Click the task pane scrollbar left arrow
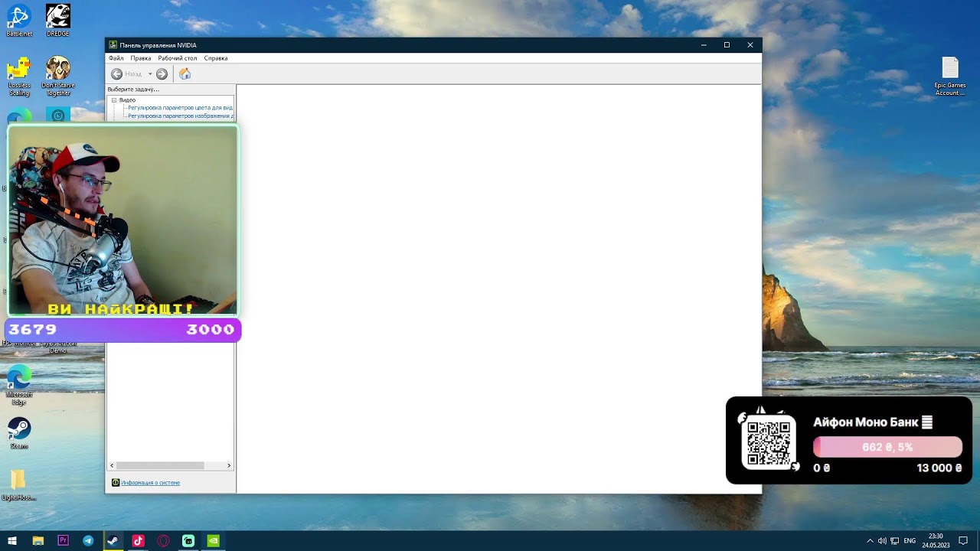Screen dimensions: 980x551 (112, 465)
